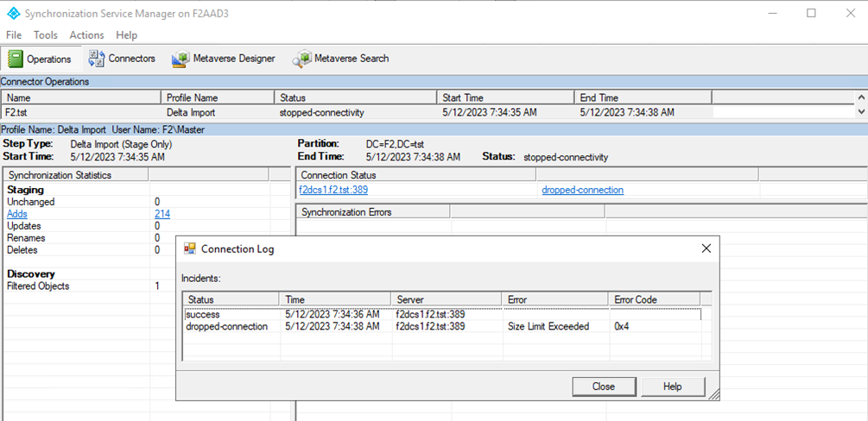Click the Close button in Connection Log
This screenshot has width=868, height=421.
(604, 386)
